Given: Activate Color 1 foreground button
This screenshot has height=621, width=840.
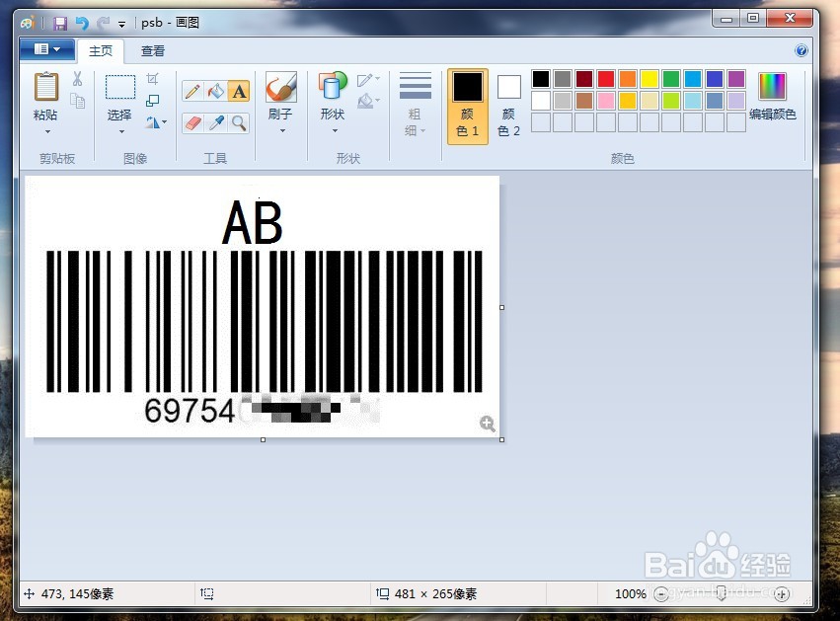Looking at the screenshot, I should 468,106.
